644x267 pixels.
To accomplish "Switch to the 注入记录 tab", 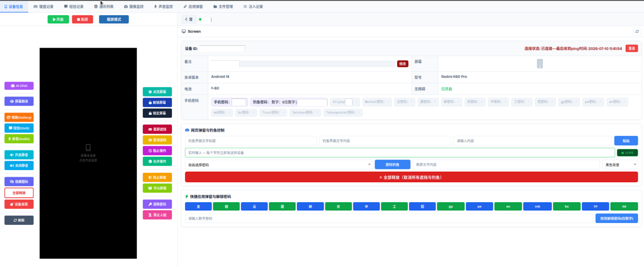I will pos(253,6).
